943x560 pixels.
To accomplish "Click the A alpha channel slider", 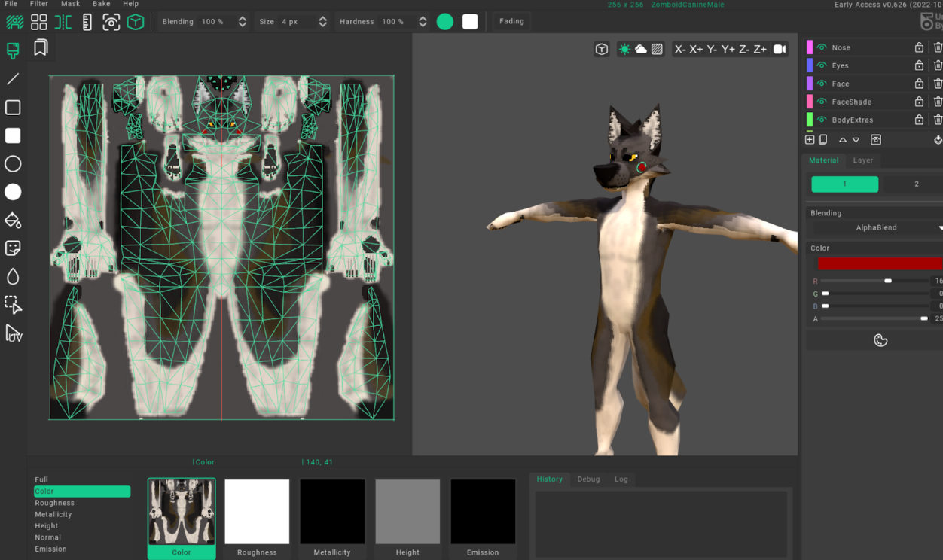I will [874, 319].
